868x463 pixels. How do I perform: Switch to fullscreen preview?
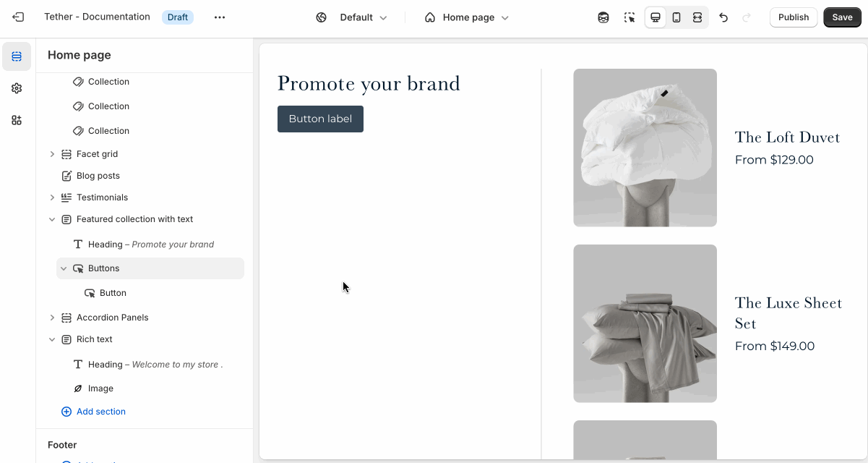(697, 17)
